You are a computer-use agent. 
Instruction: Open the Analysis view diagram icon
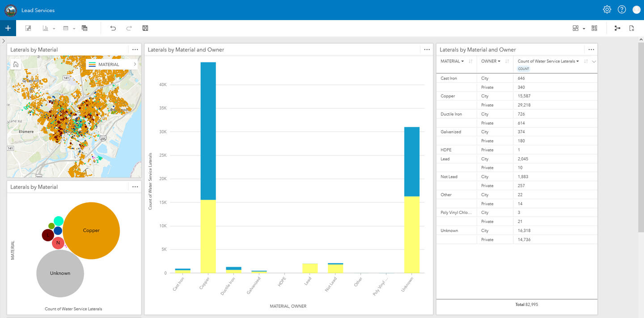pyautogui.click(x=617, y=28)
